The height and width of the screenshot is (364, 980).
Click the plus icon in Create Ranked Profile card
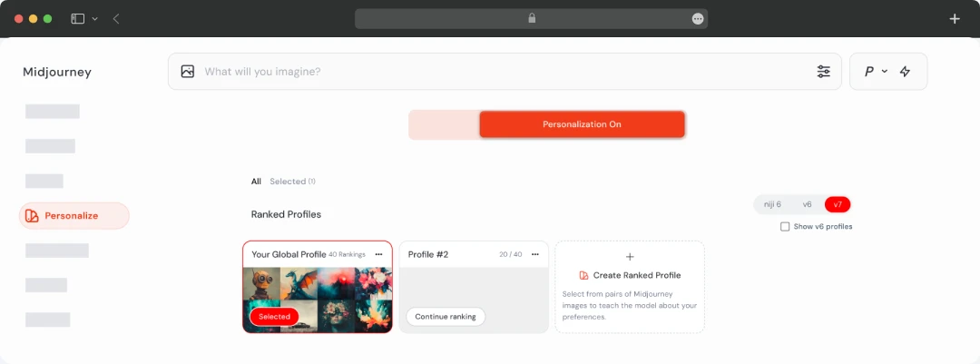pos(630,256)
